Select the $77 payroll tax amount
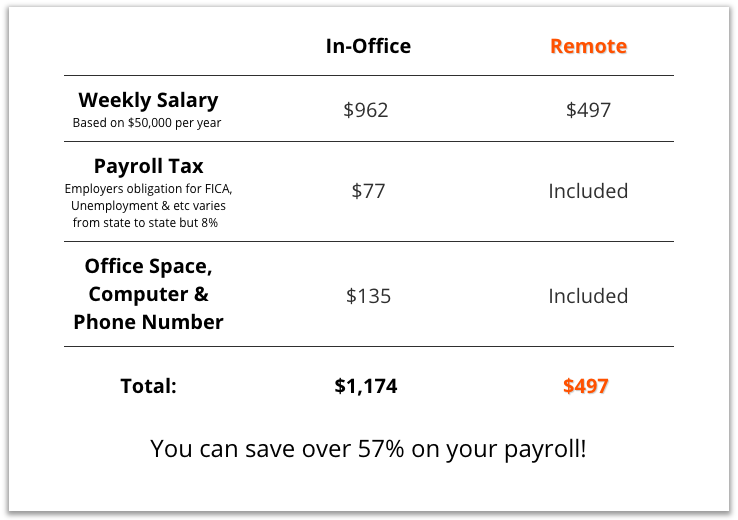Screen dimensions: 738x520 pyautogui.click(x=368, y=190)
